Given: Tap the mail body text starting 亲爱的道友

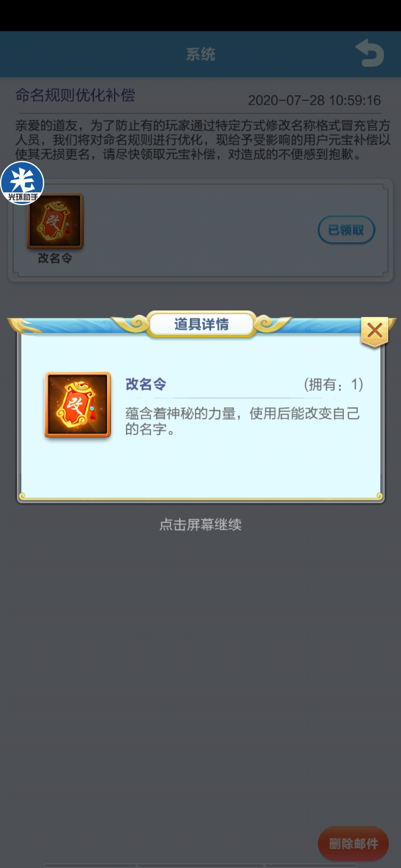Looking at the screenshot, I should click(x=203, y=140).
